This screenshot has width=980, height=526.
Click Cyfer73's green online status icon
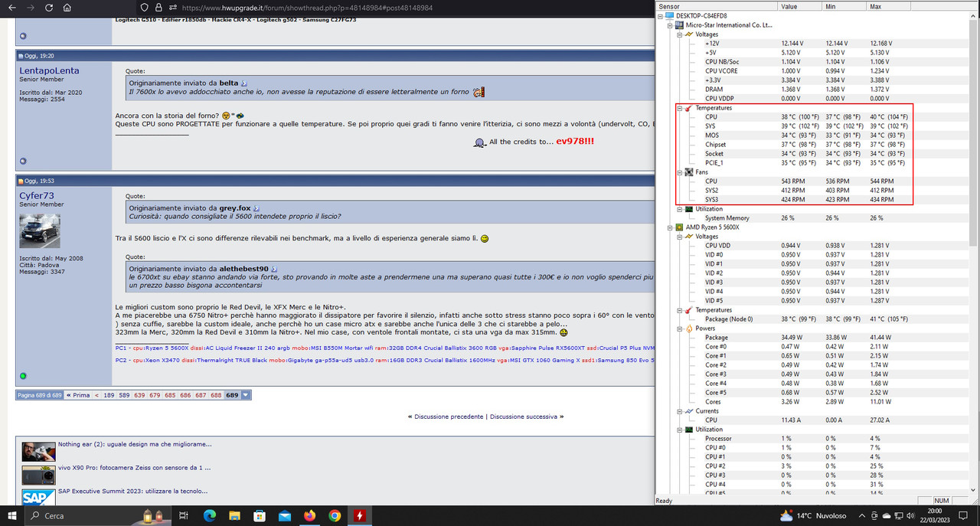23,376
